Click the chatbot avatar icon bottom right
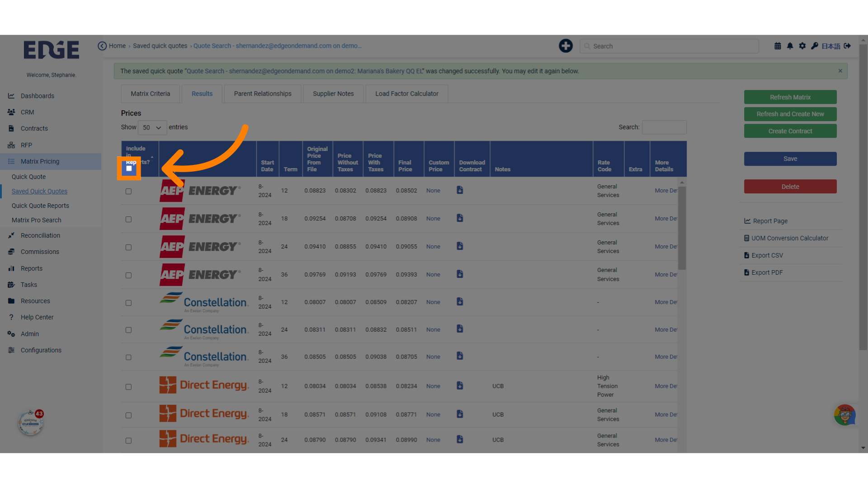 coord(844,415)
